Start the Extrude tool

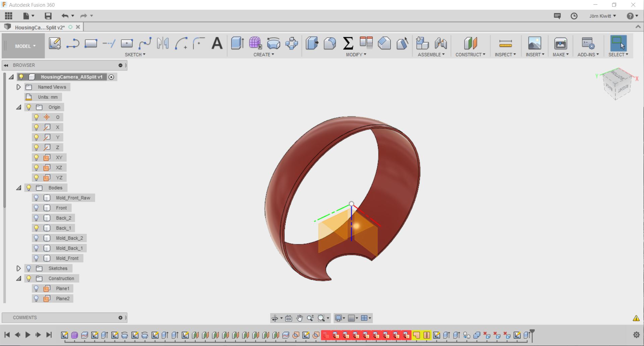point(237,43)
